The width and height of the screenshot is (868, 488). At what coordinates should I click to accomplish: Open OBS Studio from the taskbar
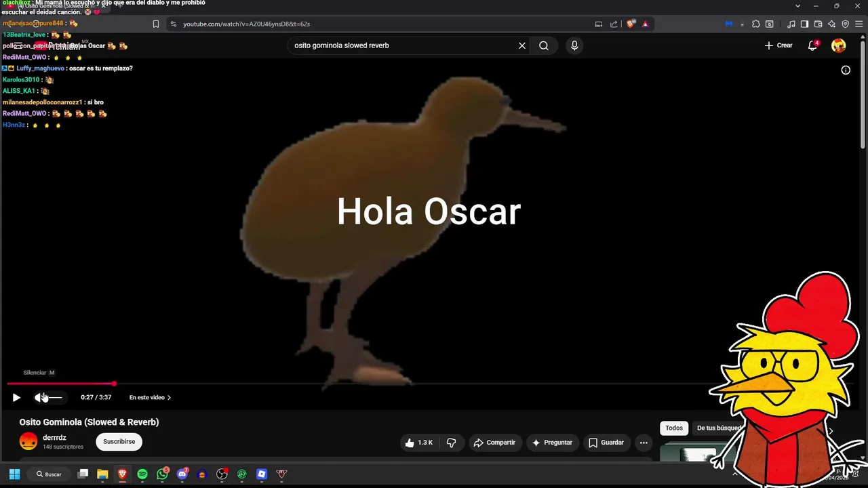tap(222, 474)
